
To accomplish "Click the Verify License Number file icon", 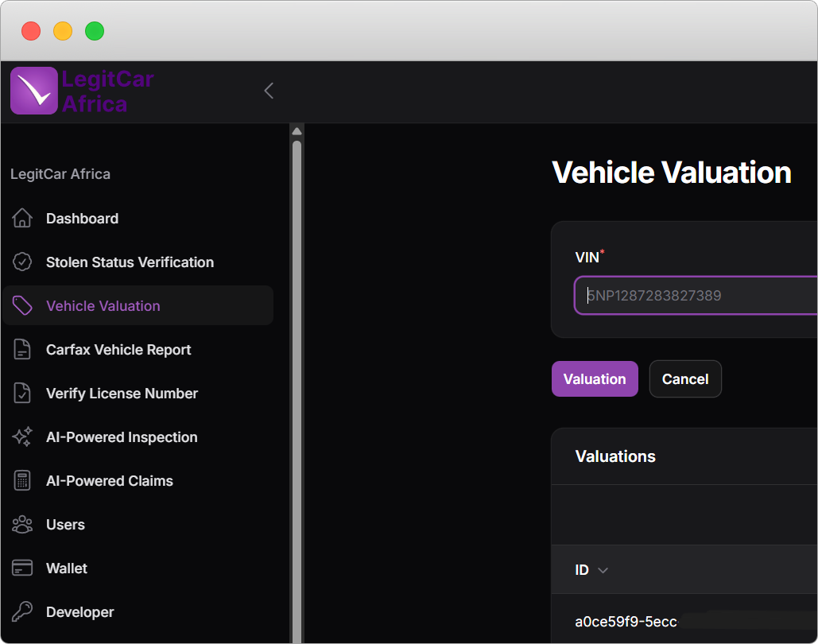I will pyautogui.click(x=22, y=394).
